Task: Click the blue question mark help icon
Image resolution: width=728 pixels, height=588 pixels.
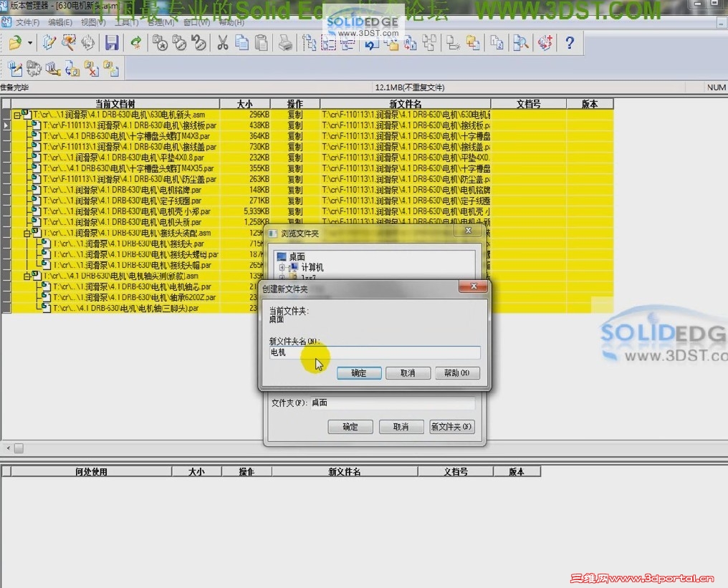Action: pyautogui.click(x=570, y=43)
